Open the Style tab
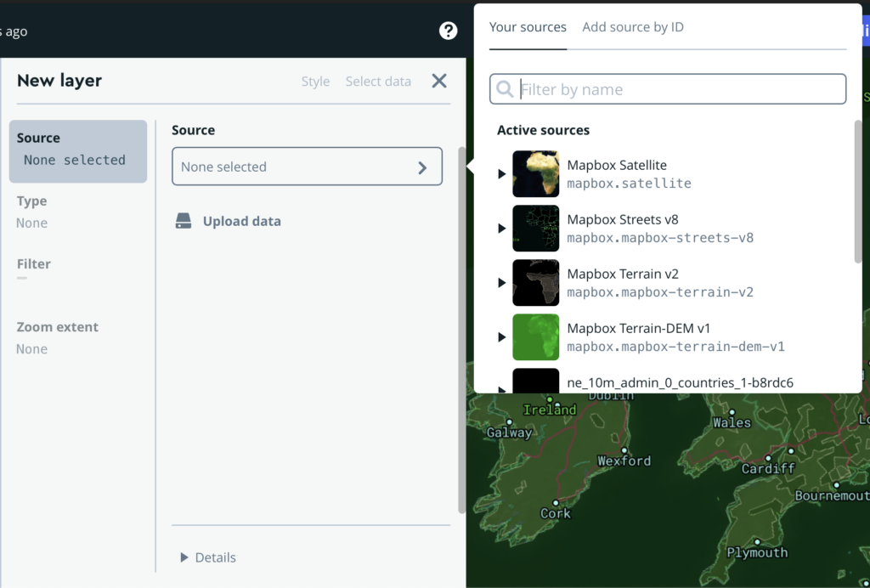 click(x=315, y=82)
